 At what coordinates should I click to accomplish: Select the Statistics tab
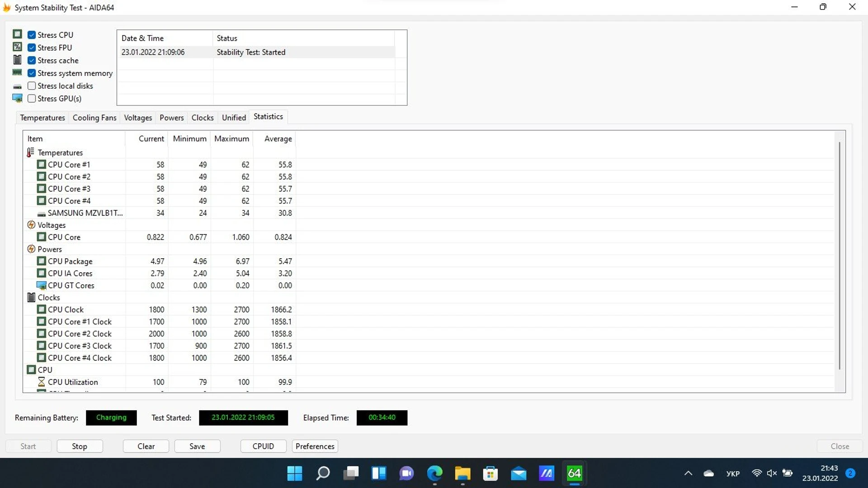(x=269, y=117)
